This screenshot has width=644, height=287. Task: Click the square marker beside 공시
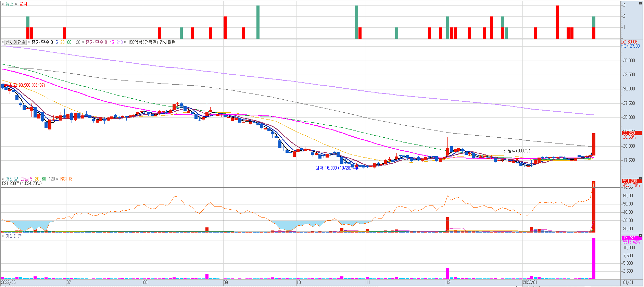(x=16, y=4)
